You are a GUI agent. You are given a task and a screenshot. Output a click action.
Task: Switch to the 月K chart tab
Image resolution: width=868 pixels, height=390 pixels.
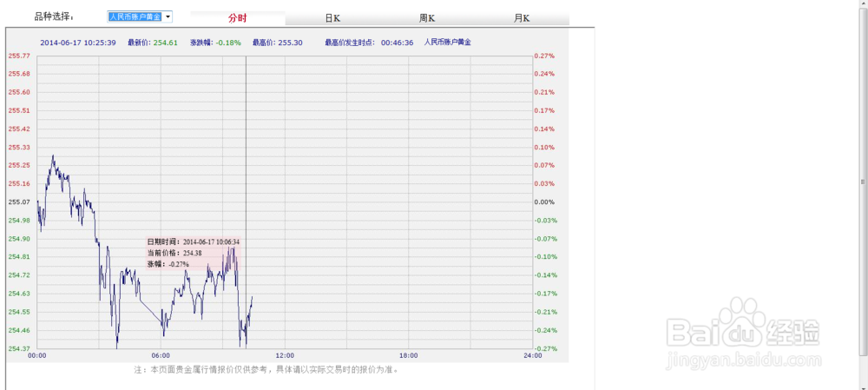522,18
